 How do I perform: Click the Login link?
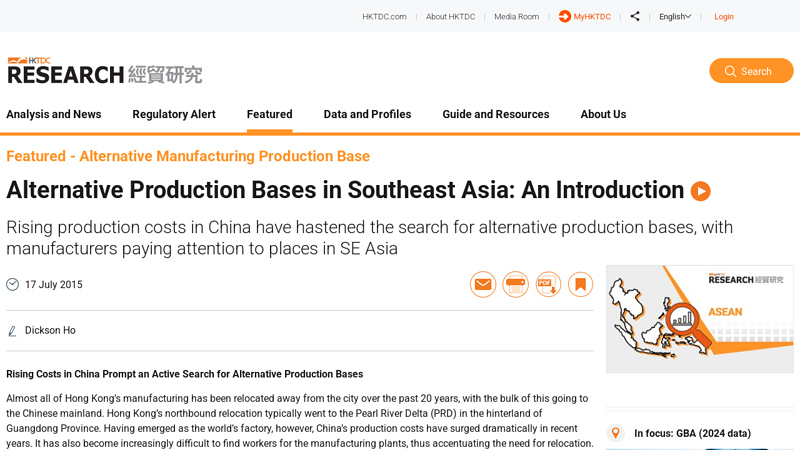[x=723, y=16]
